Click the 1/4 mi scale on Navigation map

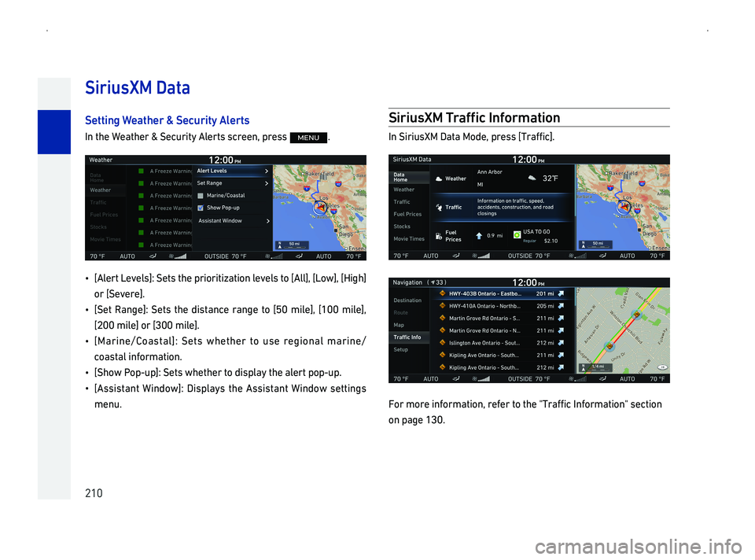click(x=595, y=367)
